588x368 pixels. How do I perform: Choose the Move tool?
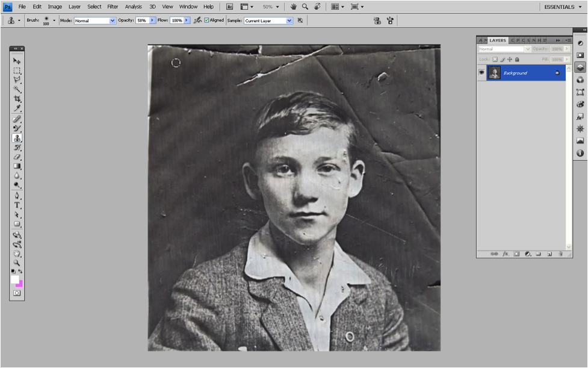17,61
